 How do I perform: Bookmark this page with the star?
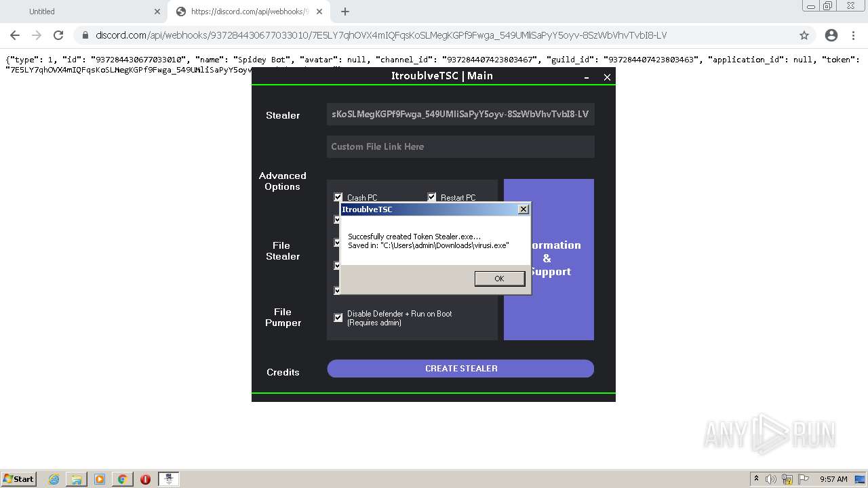[x=804, y=35]
